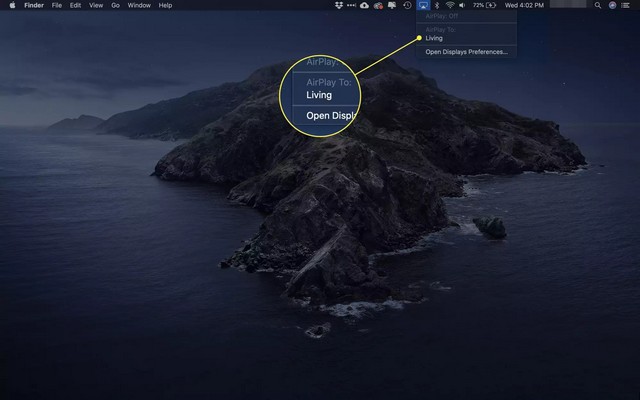Open the Apple logo menu
Viewport: 640px width, 400px height.
tap(12, 5)
